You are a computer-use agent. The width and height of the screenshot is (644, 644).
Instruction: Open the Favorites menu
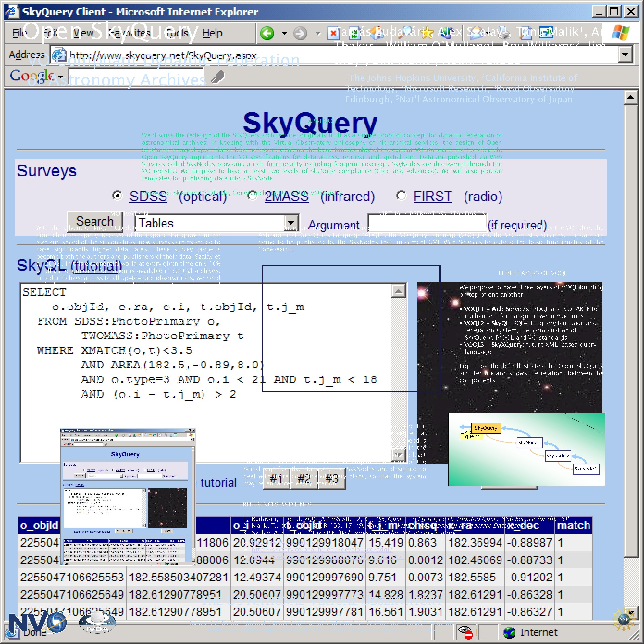coord(129,33)
